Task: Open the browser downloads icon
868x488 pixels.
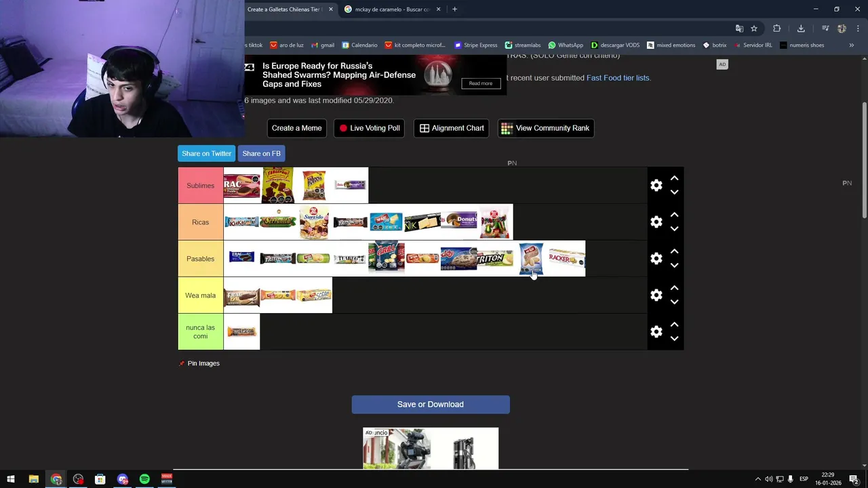Action: point(801,28)
